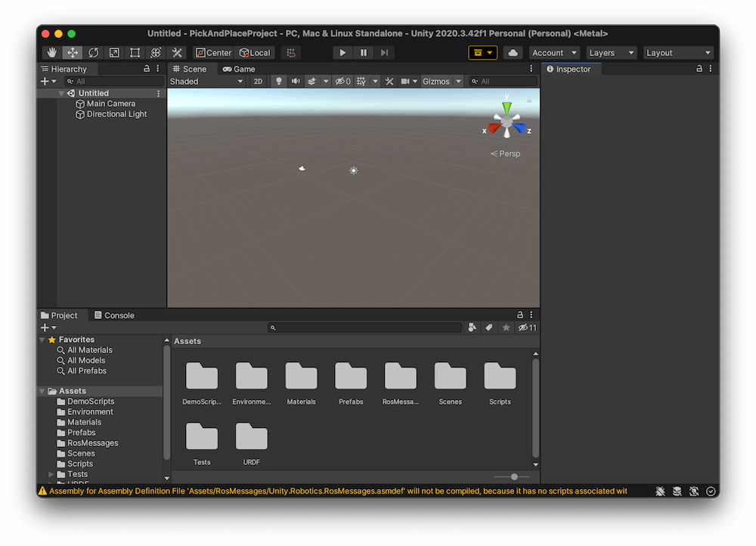This screenshot has height=546, width=756.
Task: Toggle scene grid visibility
Action: point(361,82)
